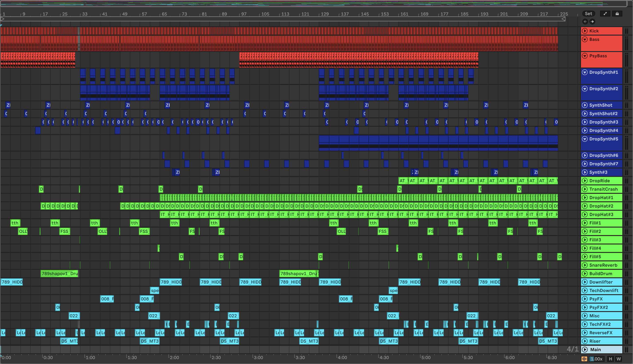Toggle the H optimize height button
The height and width of the screenshot is (364, 633).
click(x=611, y=359)
